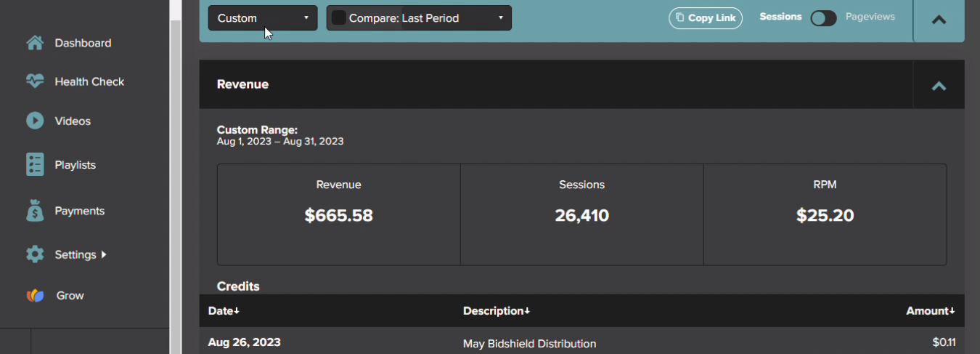Viewport: 980px width, 354px height.
Task: Click May Bidshield Distribution description
Action: click(x=529, y=343)
